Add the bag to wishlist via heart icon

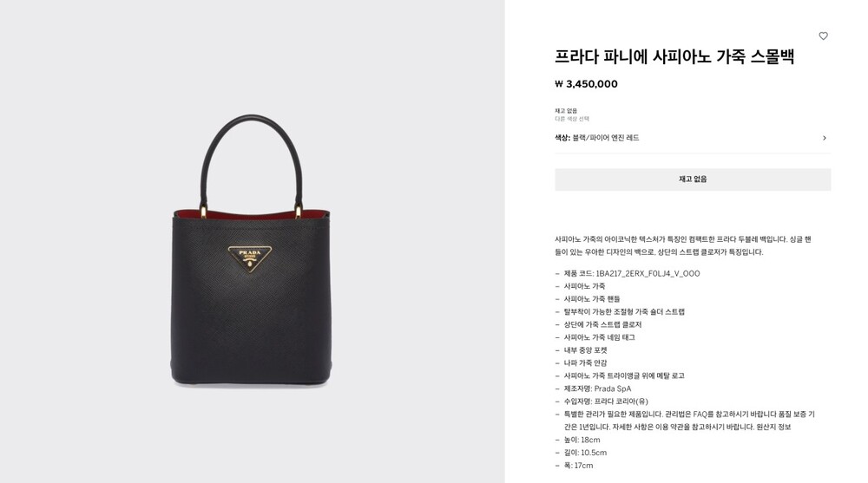823,36
